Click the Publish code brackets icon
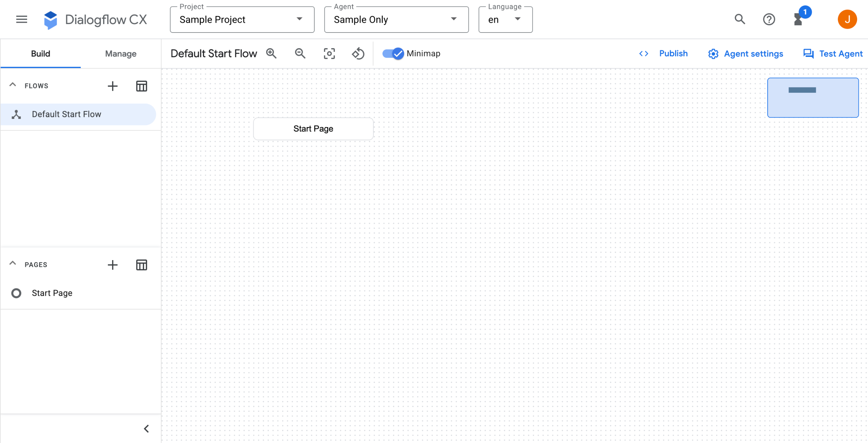Viewport: 868px width, 443px height. pyautogui.click(x=644, y=54)
